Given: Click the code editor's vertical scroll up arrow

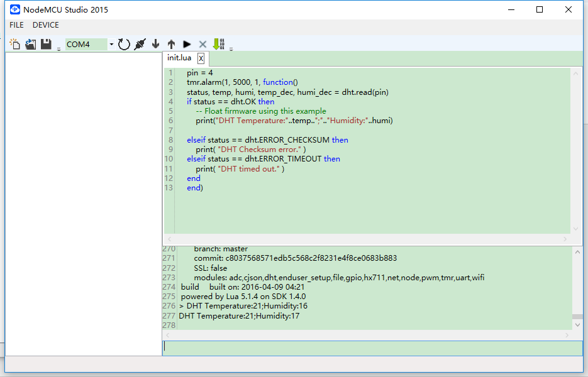Looking at the screenshot, I should coord(575,74).
